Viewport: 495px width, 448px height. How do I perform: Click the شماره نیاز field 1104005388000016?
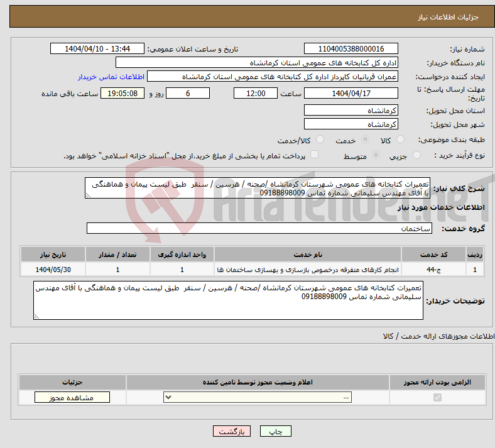[x=351, y=48]
